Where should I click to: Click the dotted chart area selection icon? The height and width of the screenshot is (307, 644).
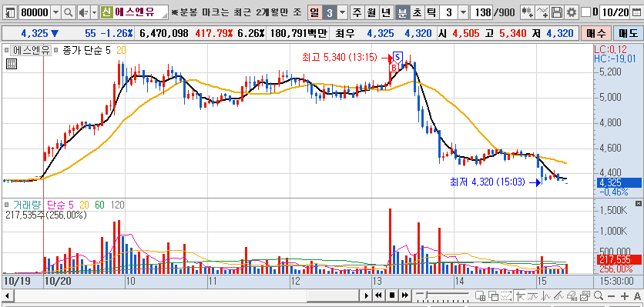tap(507, 295)
